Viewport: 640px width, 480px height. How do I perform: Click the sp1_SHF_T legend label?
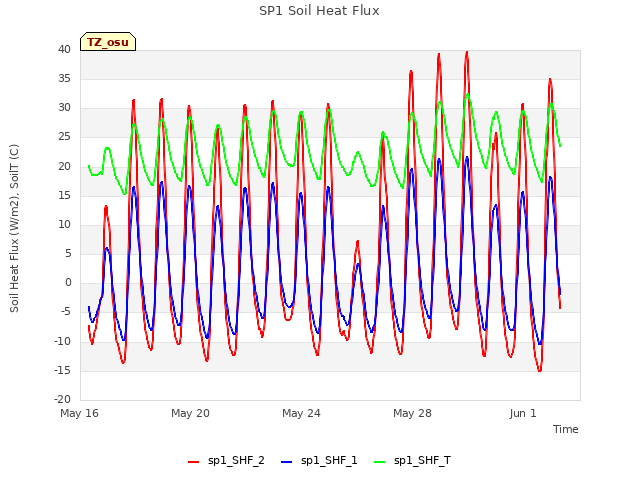point(422,460)
